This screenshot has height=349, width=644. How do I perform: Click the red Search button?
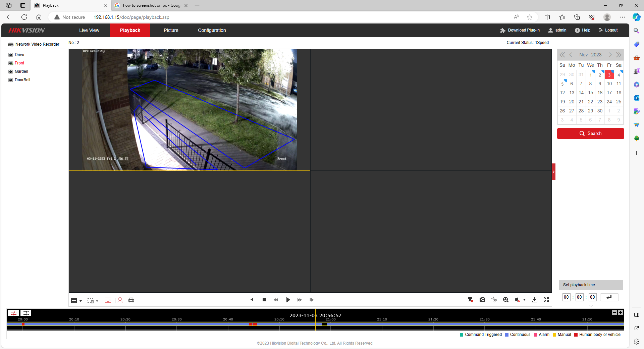coord(590,133)
